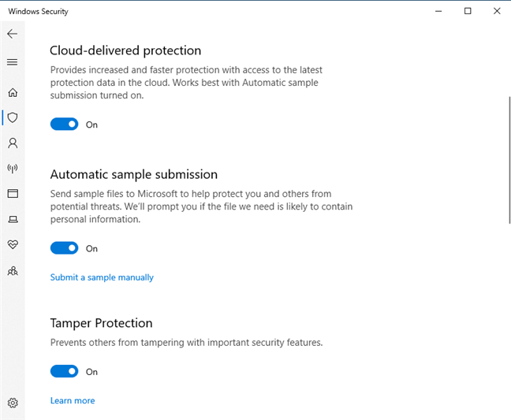Screen dimensions: 511x420
Task: Switch off Tamper Protection toggle
Action: coord(65,371)
